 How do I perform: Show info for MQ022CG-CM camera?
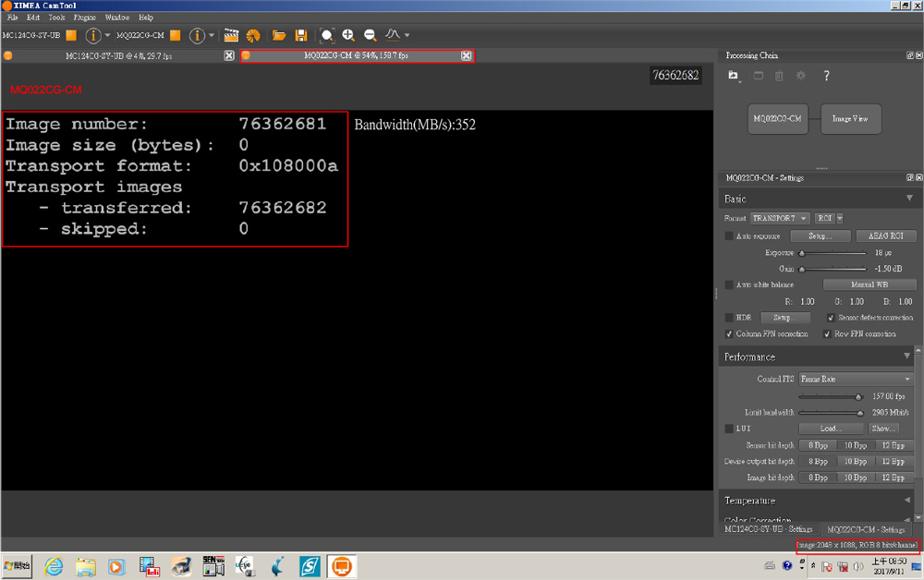196,35
